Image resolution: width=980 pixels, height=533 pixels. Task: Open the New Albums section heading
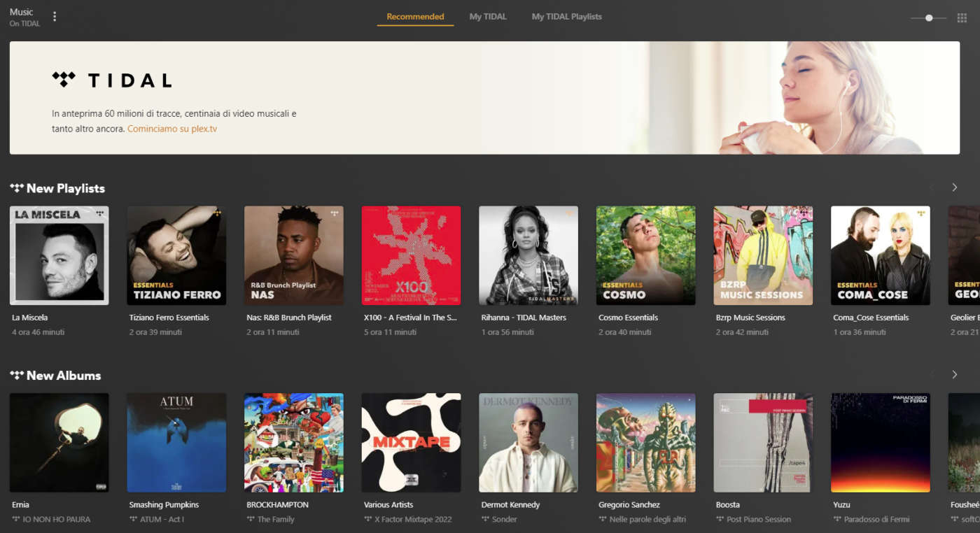(x=64, y=376)
